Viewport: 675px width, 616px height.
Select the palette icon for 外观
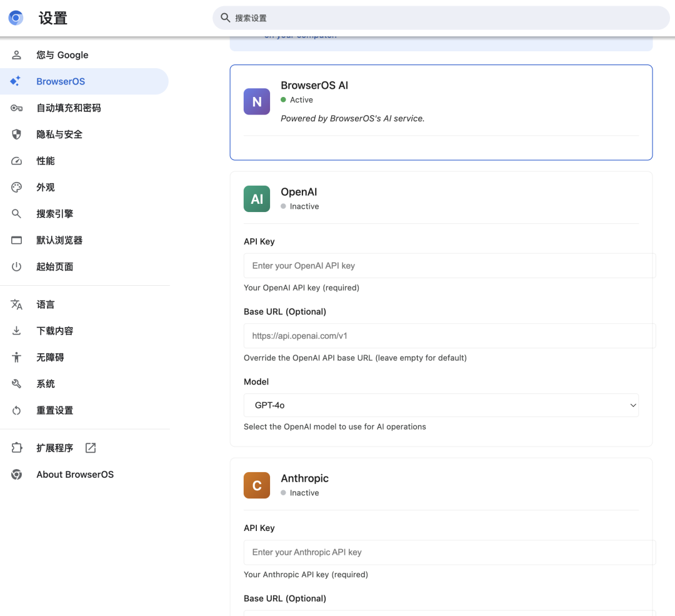point(16,187)
